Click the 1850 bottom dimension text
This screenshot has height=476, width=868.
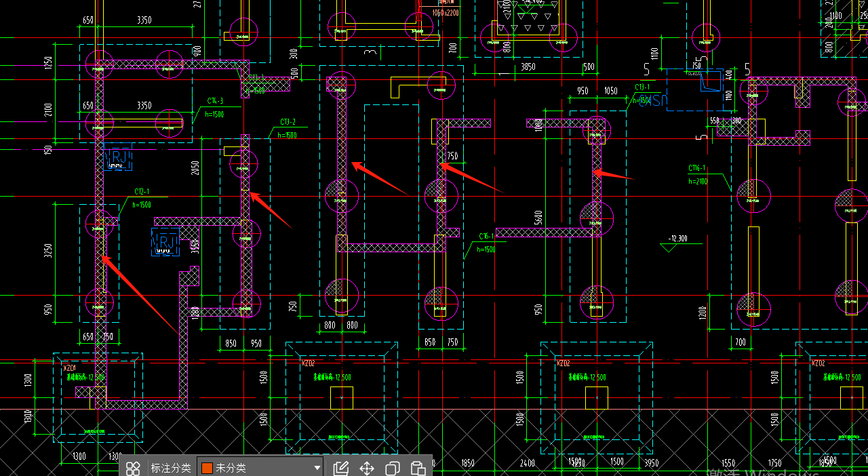pyautogui.click(x=467, y=463)
